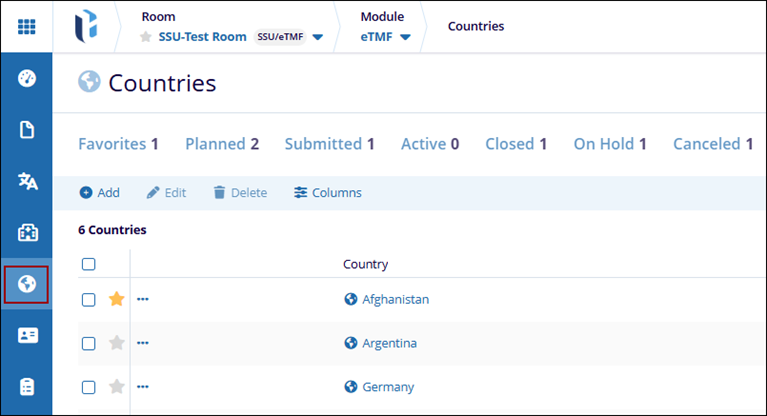Image resolution: width=767 pixels, height=416 pixels.
Task: Open the Argentina country link
Action: 389,343
